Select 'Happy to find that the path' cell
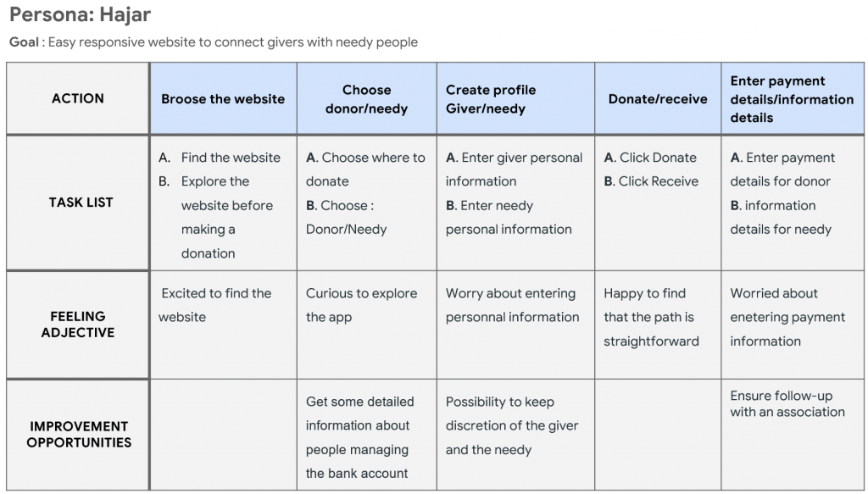The width and height of the screenshot is (868, 494). pos(652,317)
